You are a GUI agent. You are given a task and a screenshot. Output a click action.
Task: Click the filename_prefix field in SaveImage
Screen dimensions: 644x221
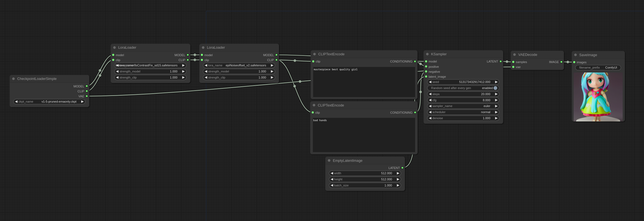[x=598, y=68]
